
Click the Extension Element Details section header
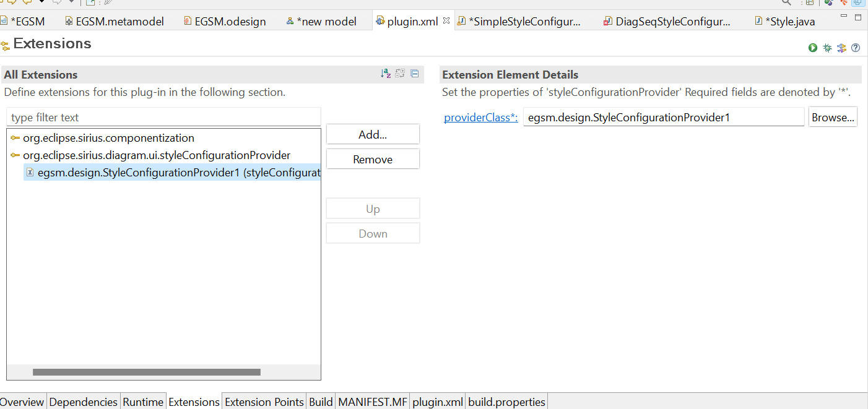(651, 74)
